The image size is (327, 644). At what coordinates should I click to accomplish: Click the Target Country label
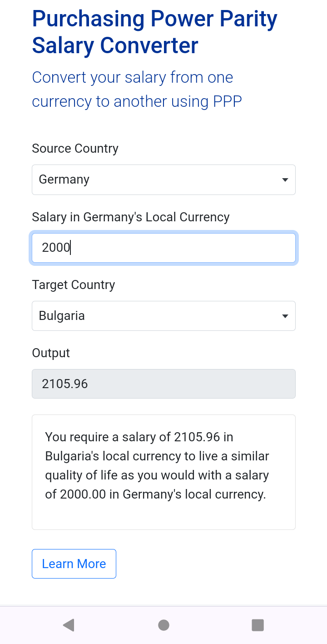pyautogui.click(x=73, y=285)
